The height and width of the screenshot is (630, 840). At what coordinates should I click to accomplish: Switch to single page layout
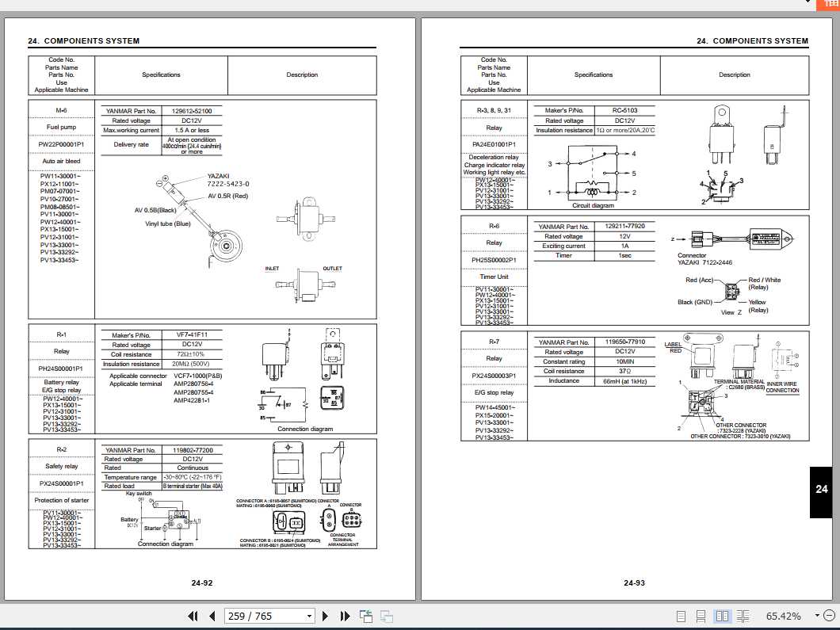681,617
